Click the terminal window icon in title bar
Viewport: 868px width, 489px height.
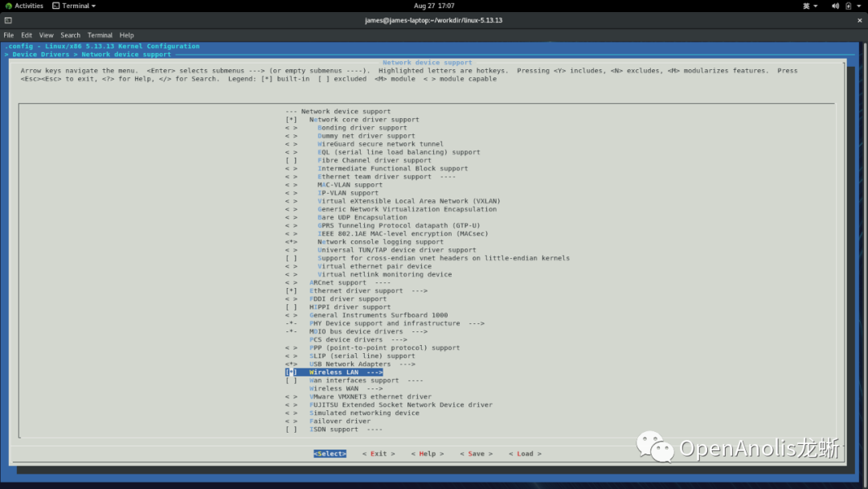[8, 20]
